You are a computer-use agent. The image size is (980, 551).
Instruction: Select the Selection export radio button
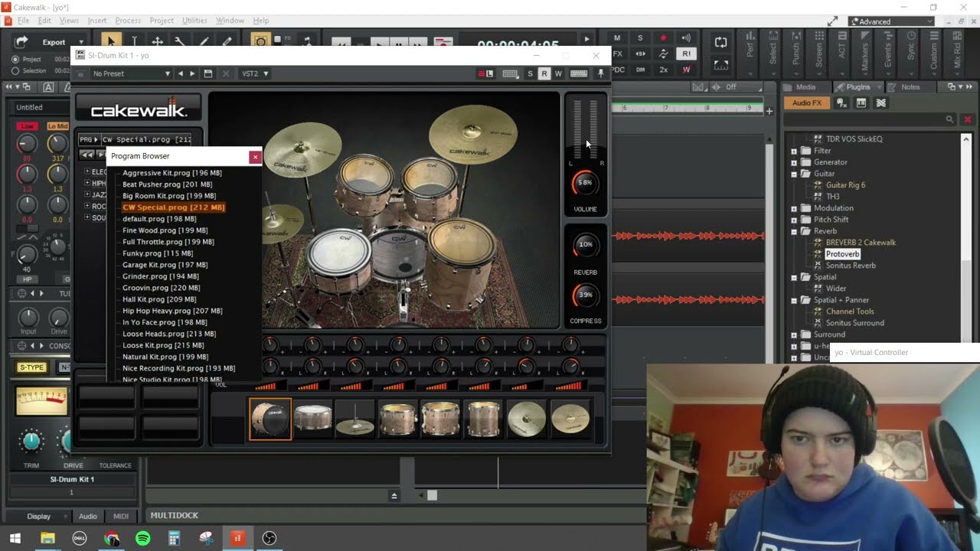(x=15, y=70)
